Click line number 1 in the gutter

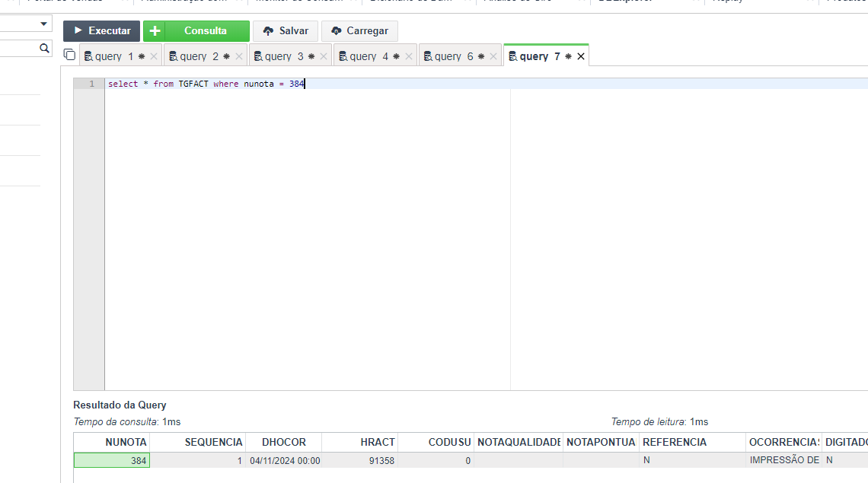pyautogui.click(x=92, y=84)
